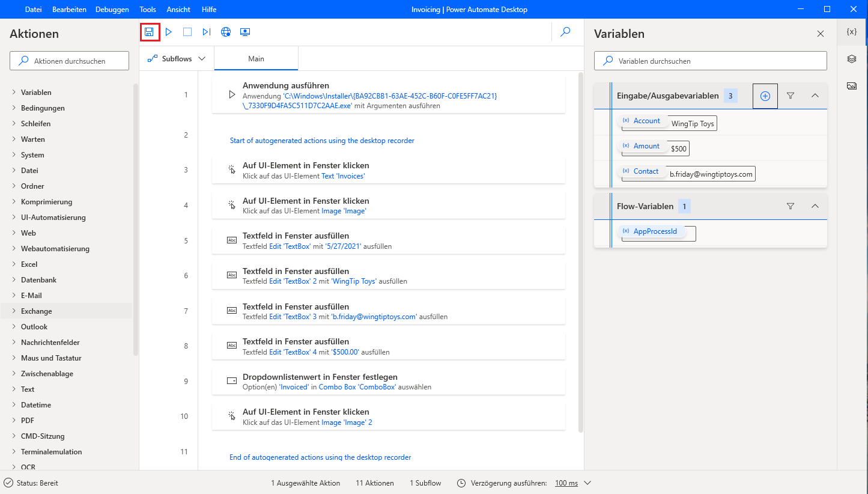Click the Status: Bereit indicator
The image size is (868, 494).
coord(31,483)
